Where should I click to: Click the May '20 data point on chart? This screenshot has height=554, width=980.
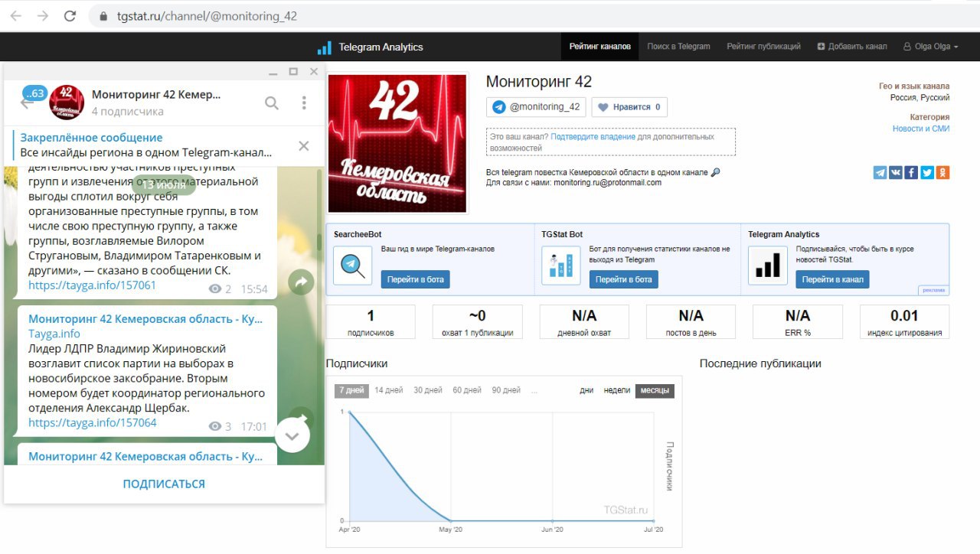coord(451,521)
